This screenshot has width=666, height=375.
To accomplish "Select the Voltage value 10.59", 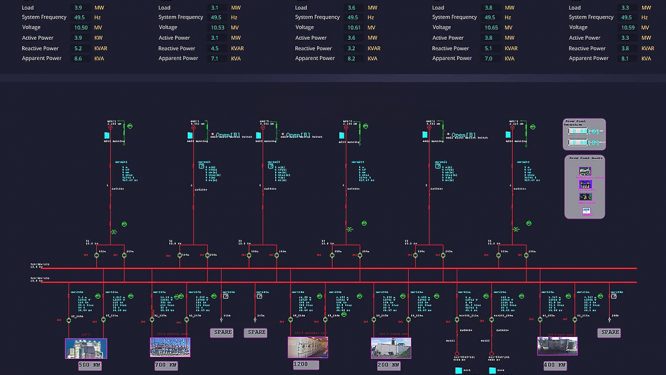I will click(x=628, y=28).
